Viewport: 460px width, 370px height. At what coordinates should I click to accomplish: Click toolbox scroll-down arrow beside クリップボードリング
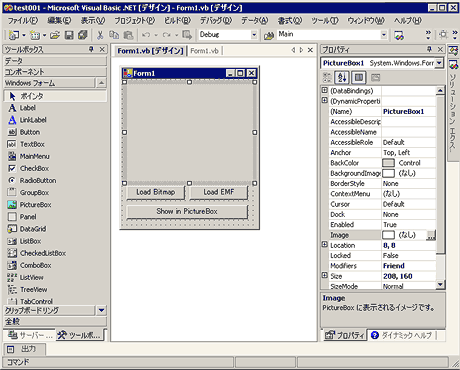click(102, 310)
